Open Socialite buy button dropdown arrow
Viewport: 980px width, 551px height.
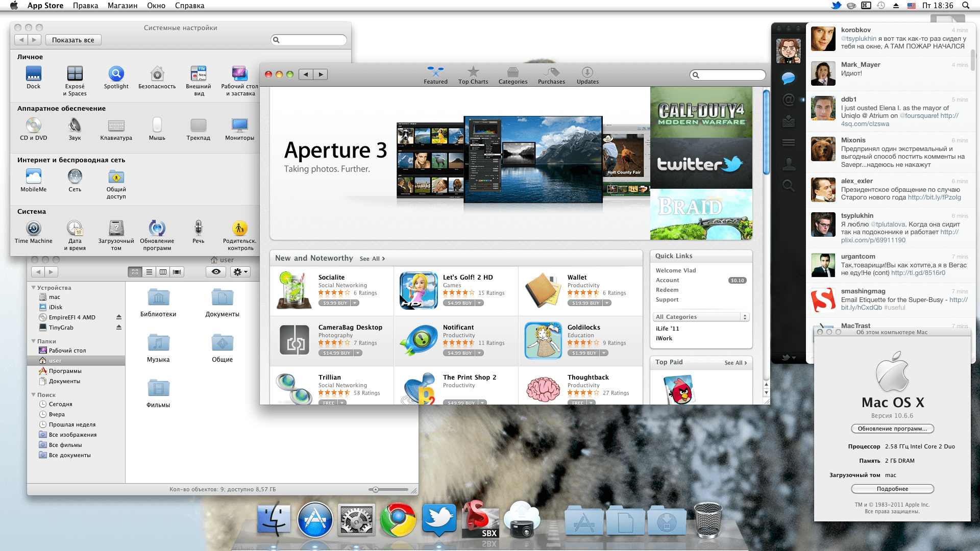click(355, 303)
